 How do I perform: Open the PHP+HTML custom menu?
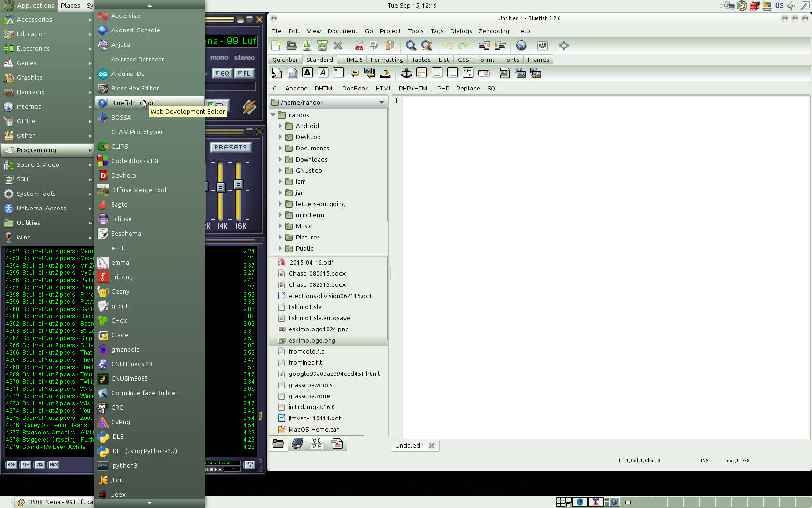(414, 88)
